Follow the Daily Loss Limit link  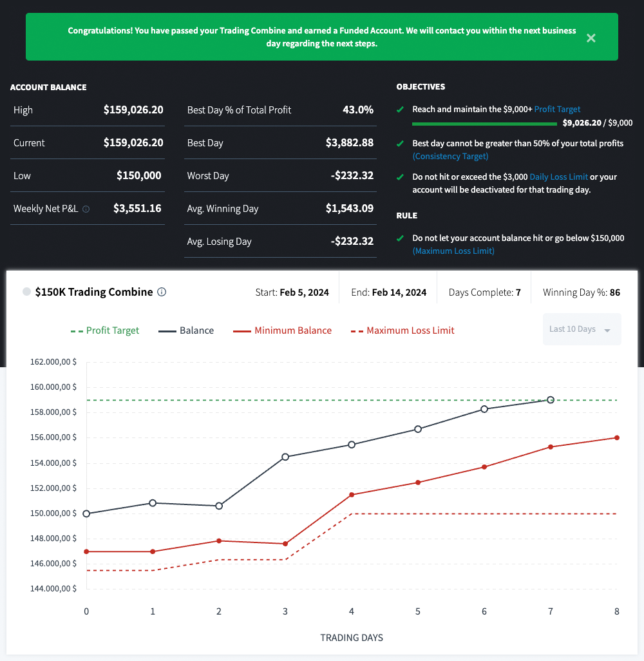click(x=558, y=177)
